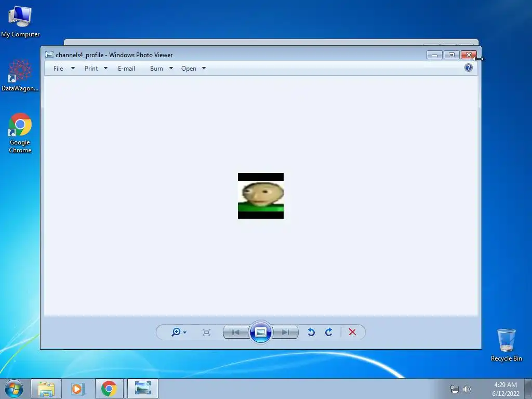Click the network tray icon
The width and height of the screenshot is (532, 399).
[454, 389]
